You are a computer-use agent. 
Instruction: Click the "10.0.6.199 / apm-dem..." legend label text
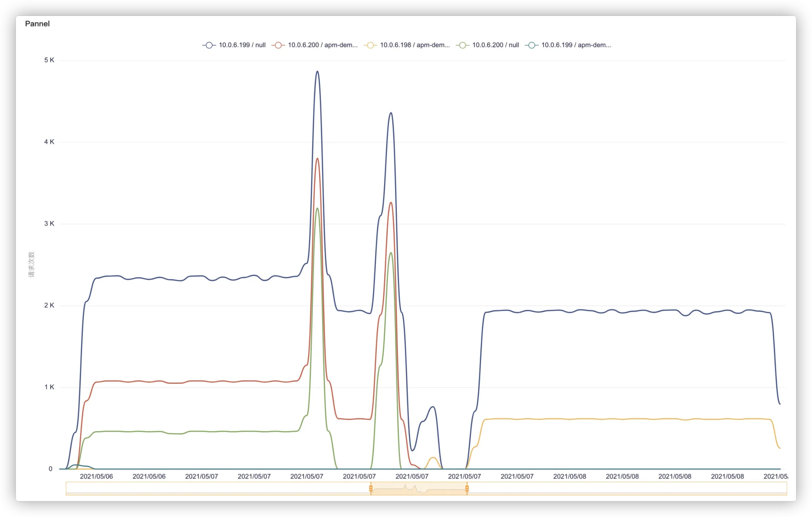click(x=576, y=45)
